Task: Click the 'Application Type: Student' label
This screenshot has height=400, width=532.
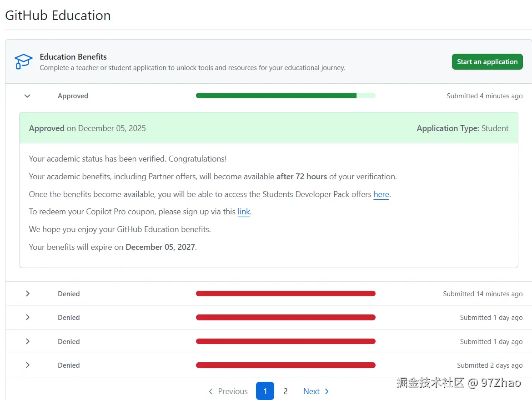Action: pos(462,128)
